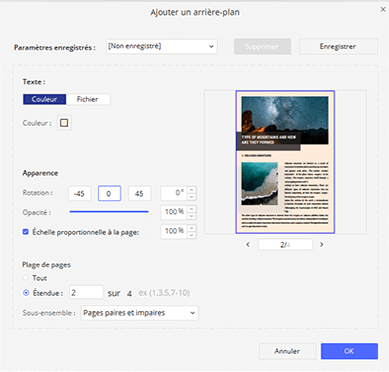
Task: Decrease opacity with the down arrow
Action: click(x=192, y=216)
